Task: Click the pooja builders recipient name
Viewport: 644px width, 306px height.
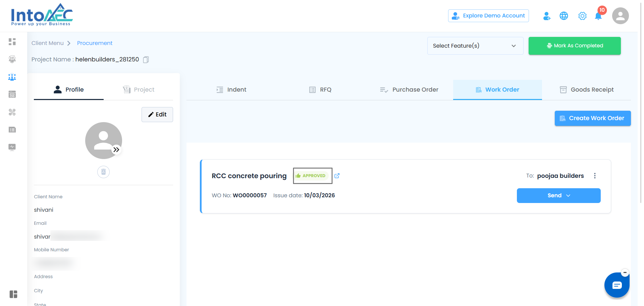Action: (x=560, y=176)
